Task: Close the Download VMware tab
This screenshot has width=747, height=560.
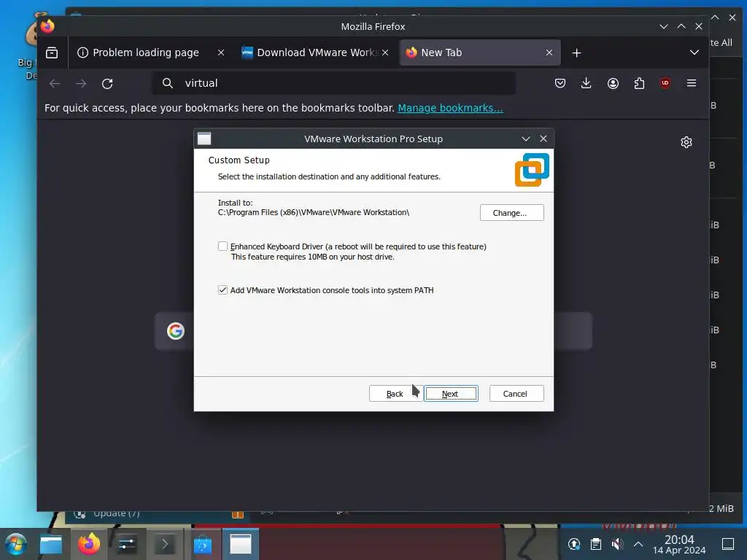Action: (385, 52)
